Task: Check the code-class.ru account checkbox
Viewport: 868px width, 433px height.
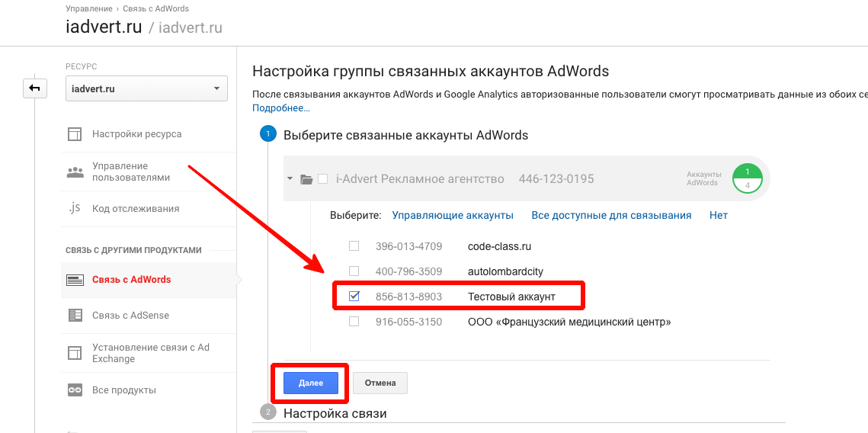Action: [354, 245]
